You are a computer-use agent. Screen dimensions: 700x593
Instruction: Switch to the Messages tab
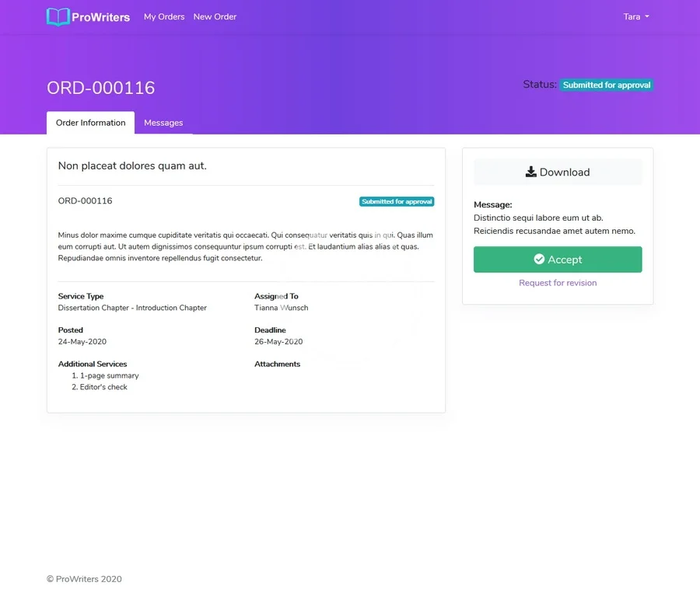pos(163,123)
